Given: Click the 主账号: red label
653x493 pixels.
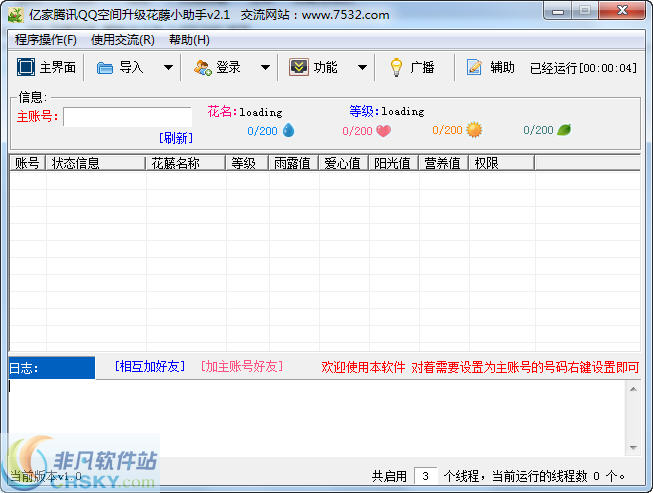Looking at the screenshot, I should (37, 116).
